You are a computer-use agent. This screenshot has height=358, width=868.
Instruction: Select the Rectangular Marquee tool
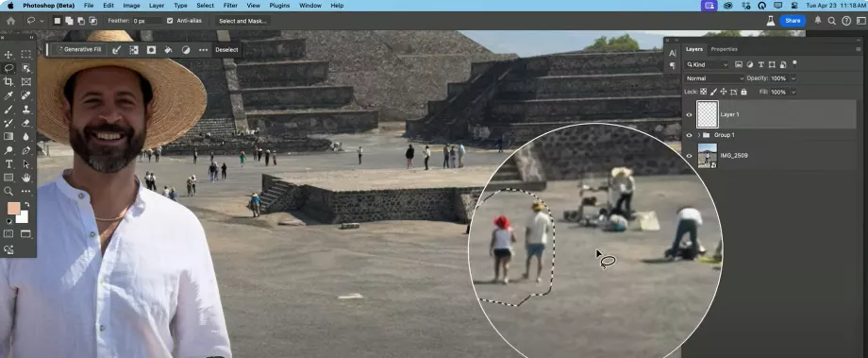[26, 55]
